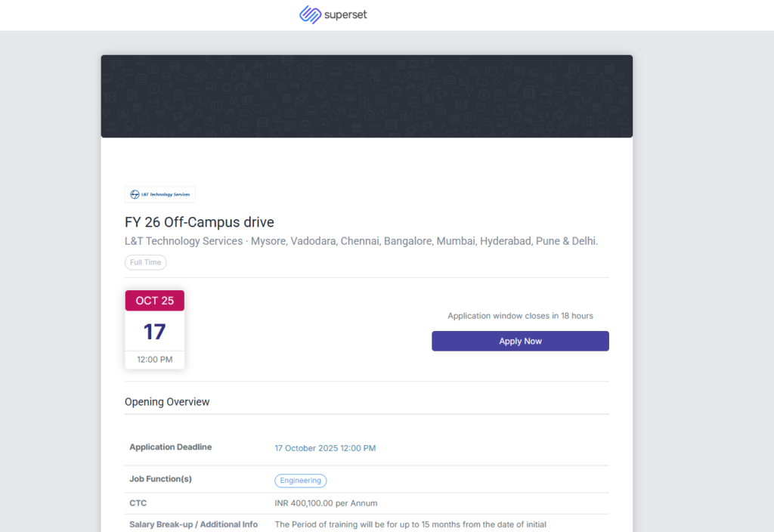The height and width of the screenshot is (532, 774).
Task: Click the CTC row label
Action: pyautogui.click(x=138, y=503)
